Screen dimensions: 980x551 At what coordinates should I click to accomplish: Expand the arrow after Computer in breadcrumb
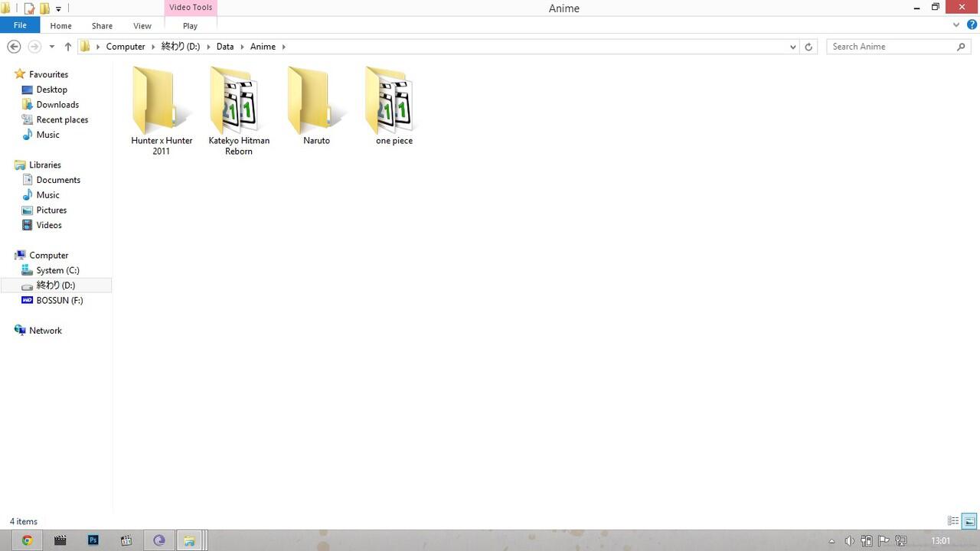152,47
